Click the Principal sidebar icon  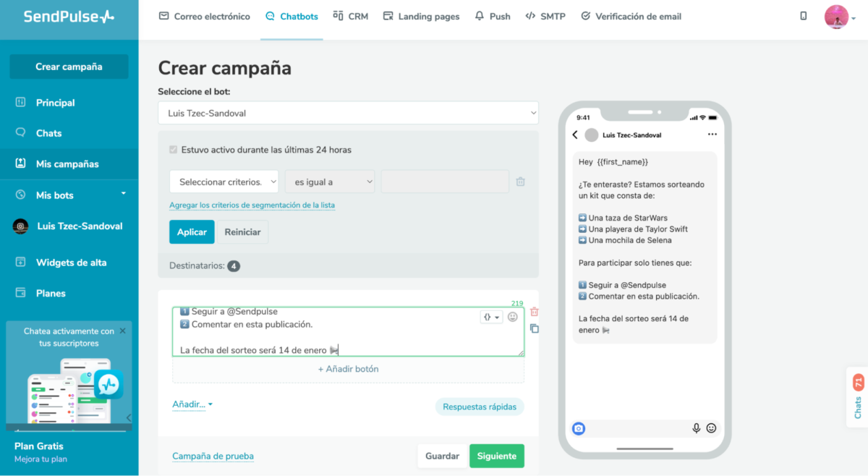point(21,102)
